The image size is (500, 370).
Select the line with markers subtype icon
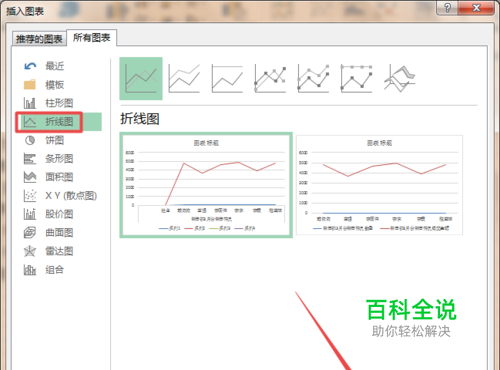[270, 79]
